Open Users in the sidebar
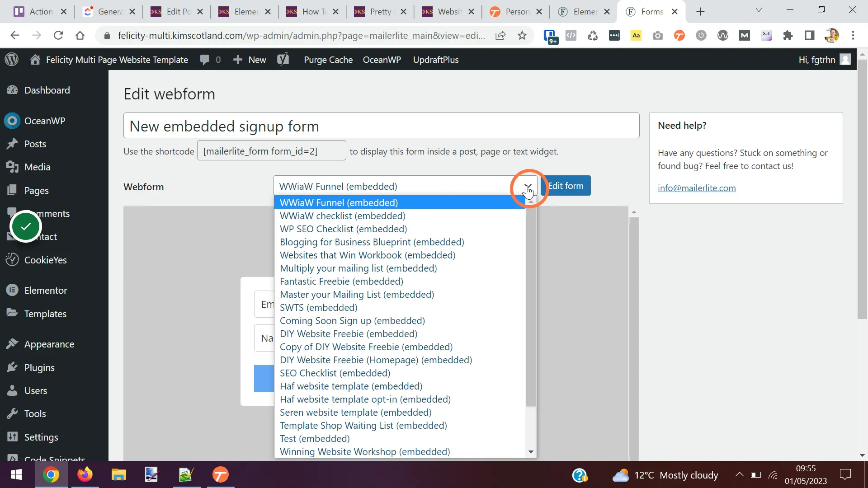Viewport: 868px width, 488px height. 36,390
